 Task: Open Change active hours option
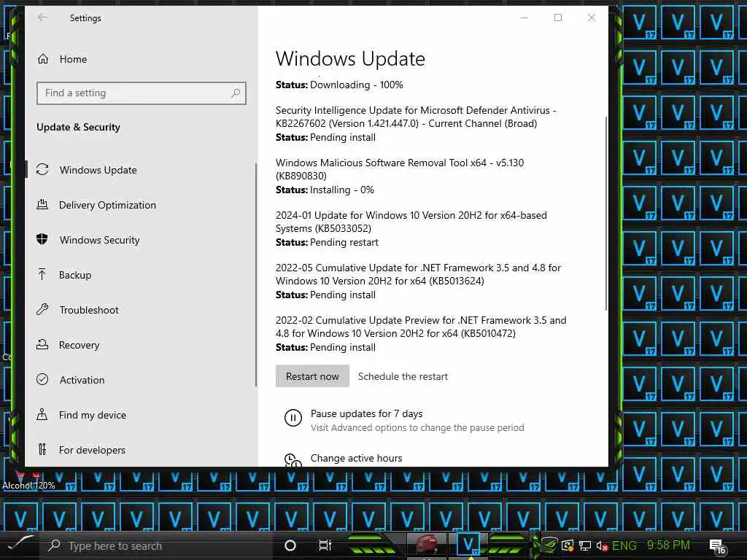pos(356,458)
